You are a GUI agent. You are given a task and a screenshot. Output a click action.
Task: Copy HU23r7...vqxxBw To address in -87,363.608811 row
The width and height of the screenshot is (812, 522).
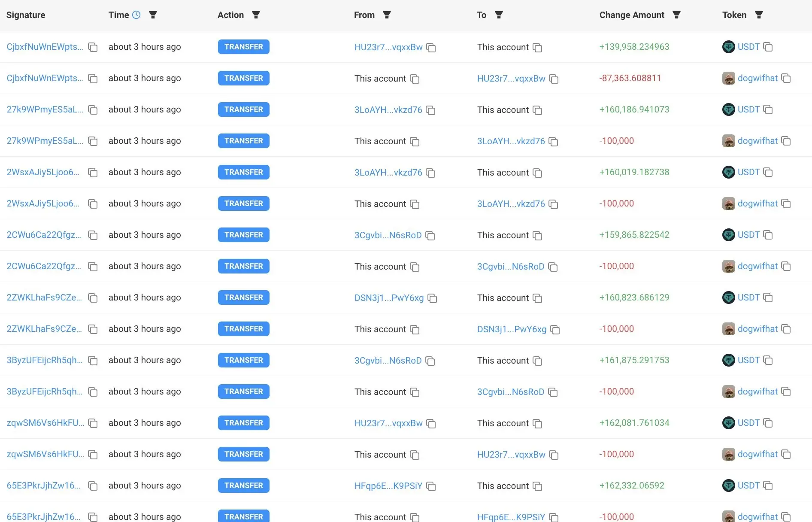(554, 79)
